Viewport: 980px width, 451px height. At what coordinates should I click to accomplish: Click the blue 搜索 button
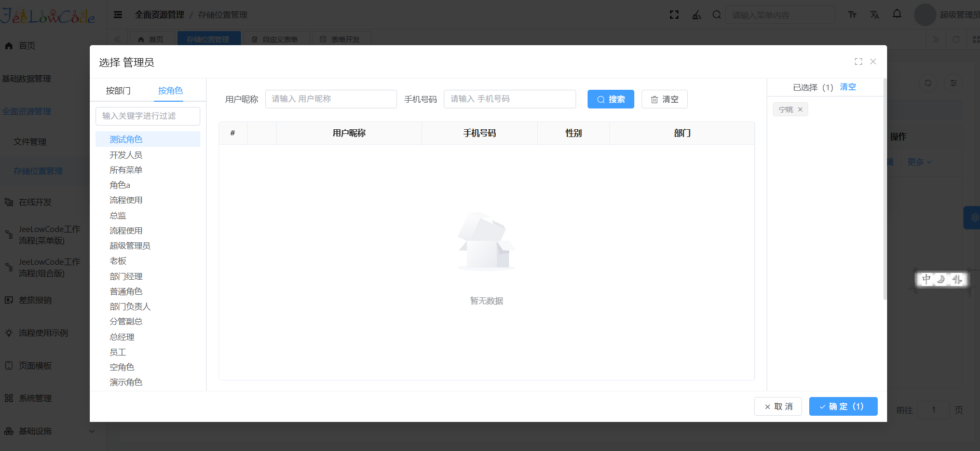[610, 99]
